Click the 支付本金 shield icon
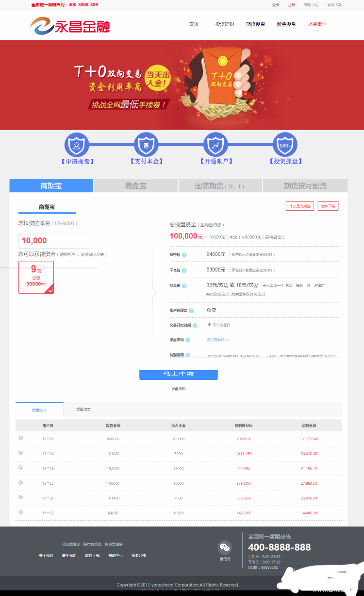Screen dimensions: 364x596 point(146,144)
